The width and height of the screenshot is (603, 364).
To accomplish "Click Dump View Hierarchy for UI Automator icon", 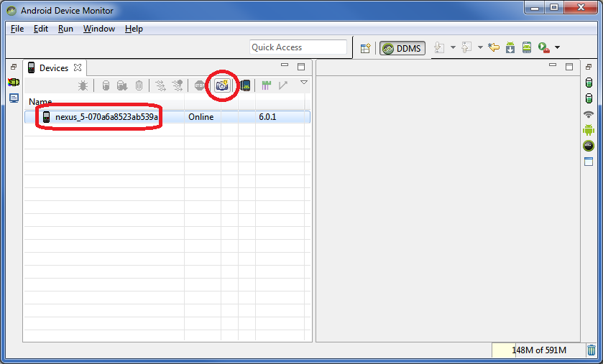I will (245, 85).
